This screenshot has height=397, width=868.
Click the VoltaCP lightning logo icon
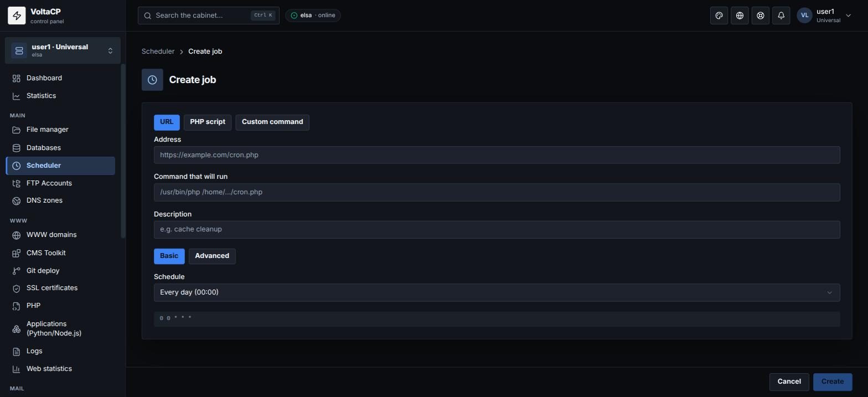(17, 16)
